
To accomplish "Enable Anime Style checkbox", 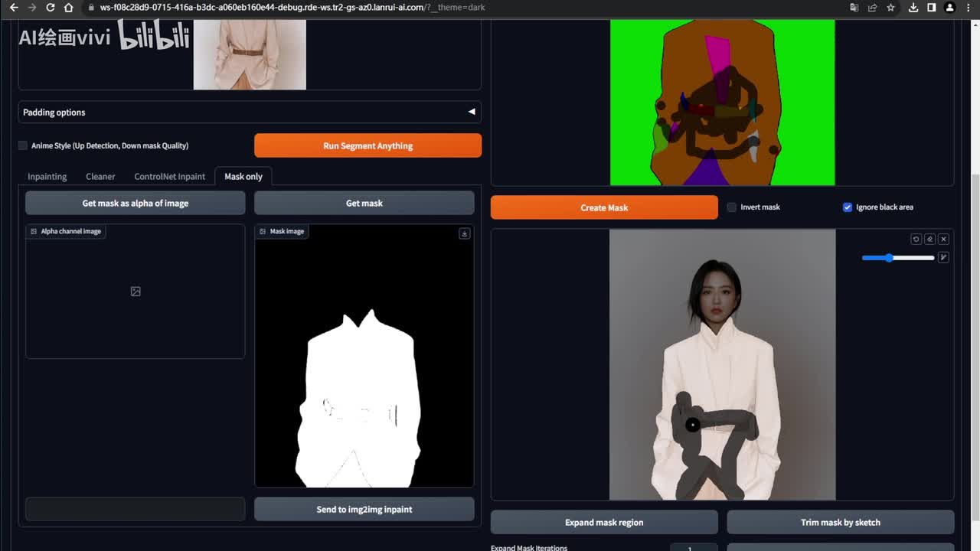I will (23, 145).
